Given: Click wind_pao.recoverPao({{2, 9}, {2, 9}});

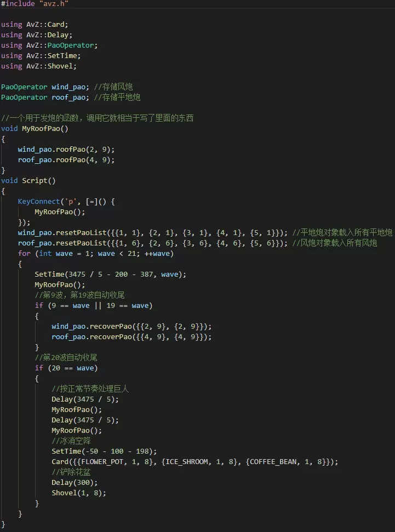Looking at the screenshot, I should 131,327.
